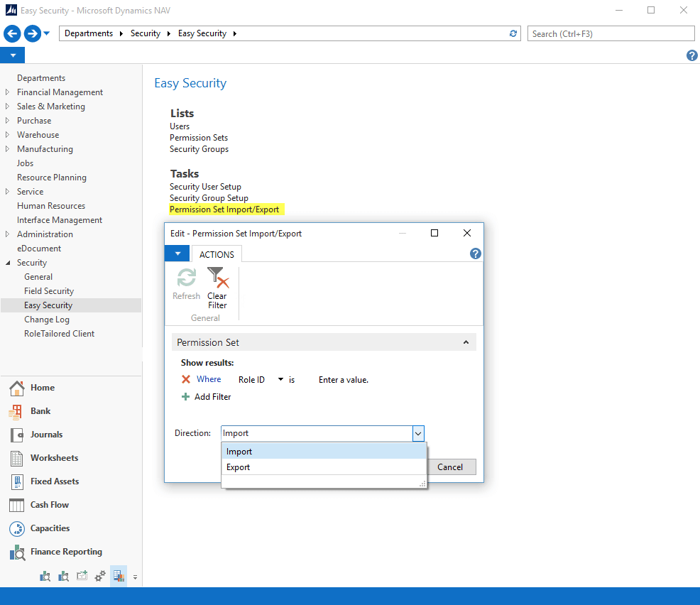Viewport: 700px width, 605px height.
Task: Open main window Help icon
Action: [x=691, y=55]
